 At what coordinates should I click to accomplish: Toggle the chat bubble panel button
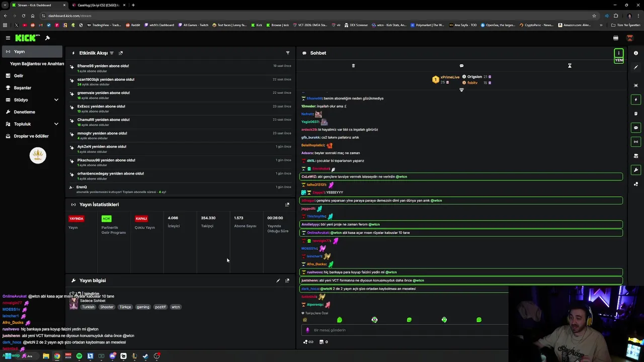pyautogui.click(x=636, y=128)
